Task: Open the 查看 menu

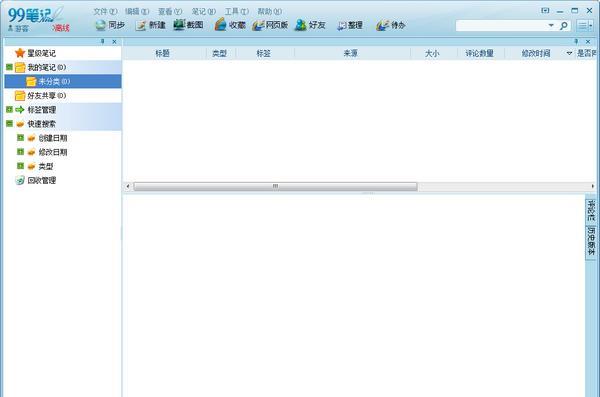Action: (x=170, y=11)
